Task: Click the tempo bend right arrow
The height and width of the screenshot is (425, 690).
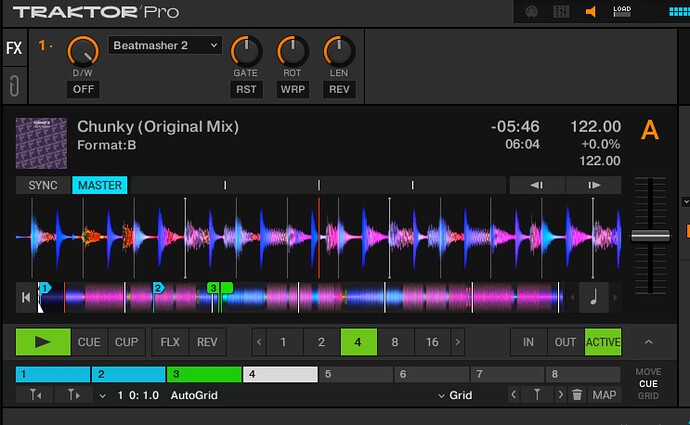Action: (x=594, y=185)
